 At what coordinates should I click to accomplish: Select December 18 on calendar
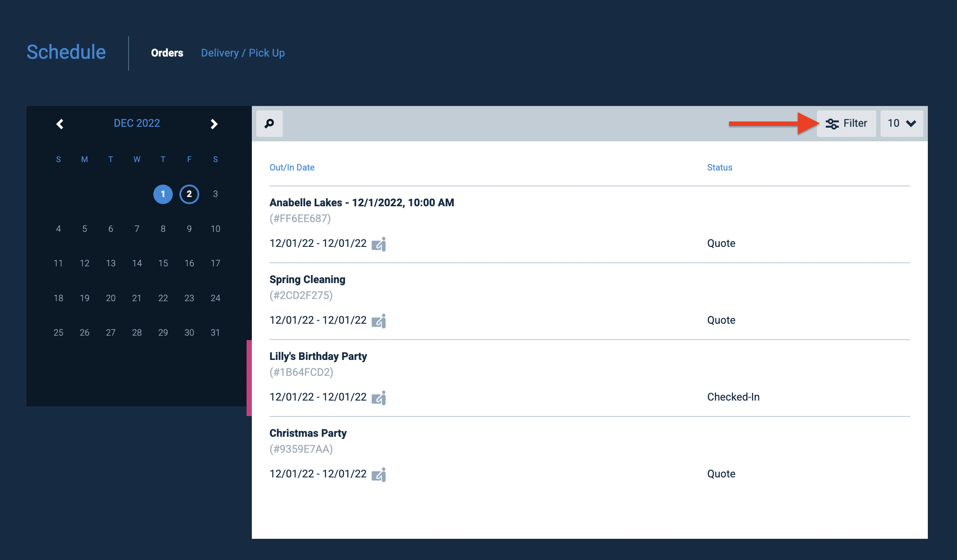58,298
